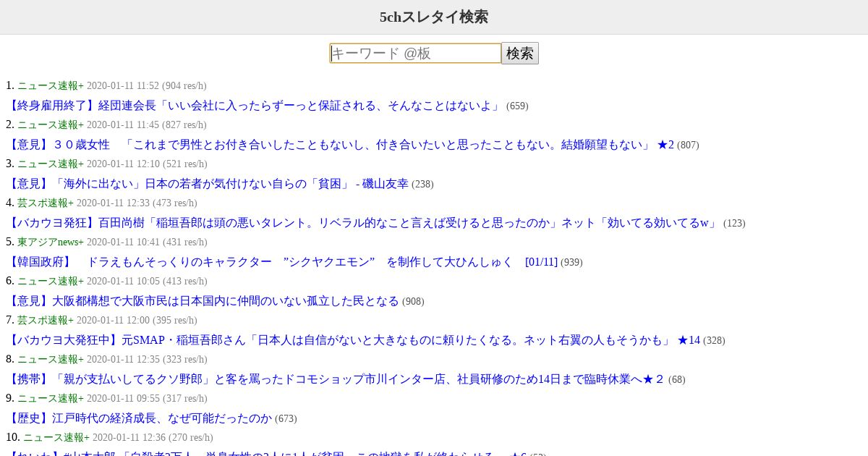
Task: Select ニュース速報+ board on entry 1
Action: click(x=51, y=85)
